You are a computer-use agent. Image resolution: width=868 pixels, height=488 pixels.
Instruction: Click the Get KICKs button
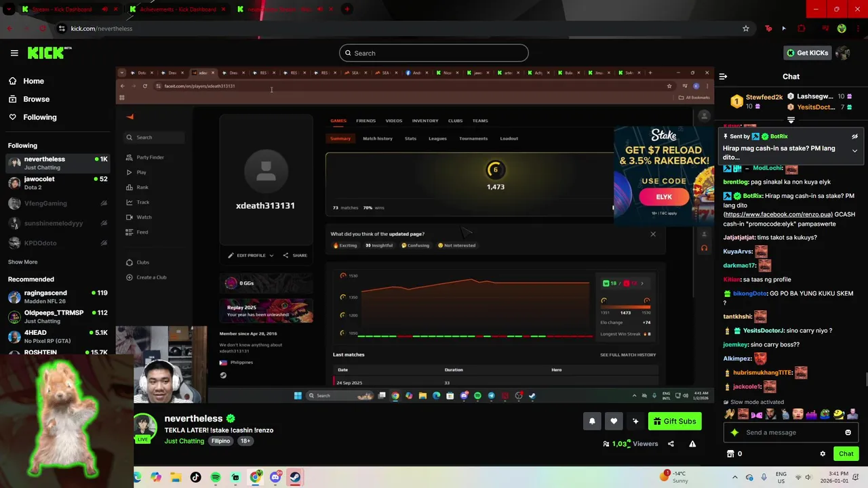(807, 53)
